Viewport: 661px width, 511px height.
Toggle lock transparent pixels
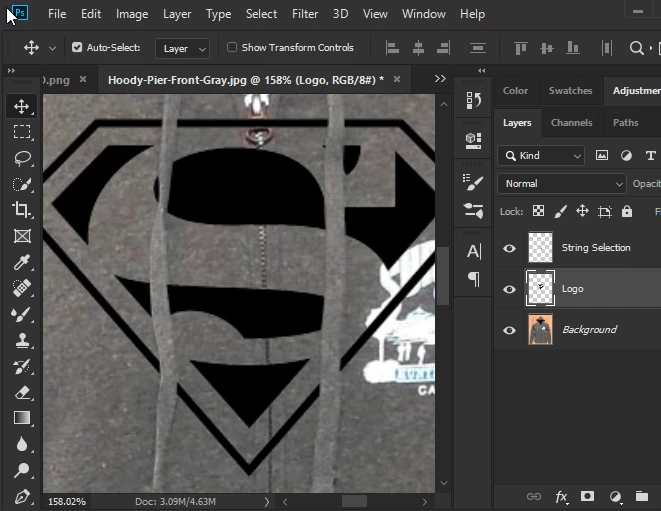(x=538, y=211)
